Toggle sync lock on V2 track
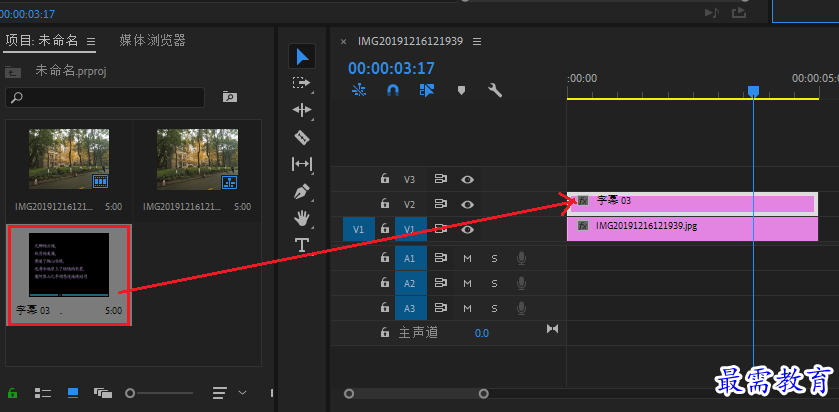This screenshot has height=412, width=839. pos(441,204)
